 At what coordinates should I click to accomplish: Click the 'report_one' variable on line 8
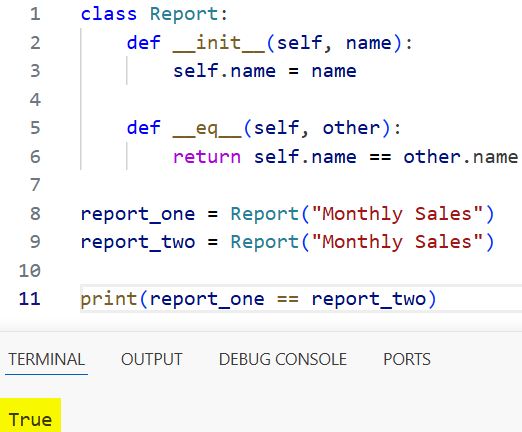[x=138, y=214]
